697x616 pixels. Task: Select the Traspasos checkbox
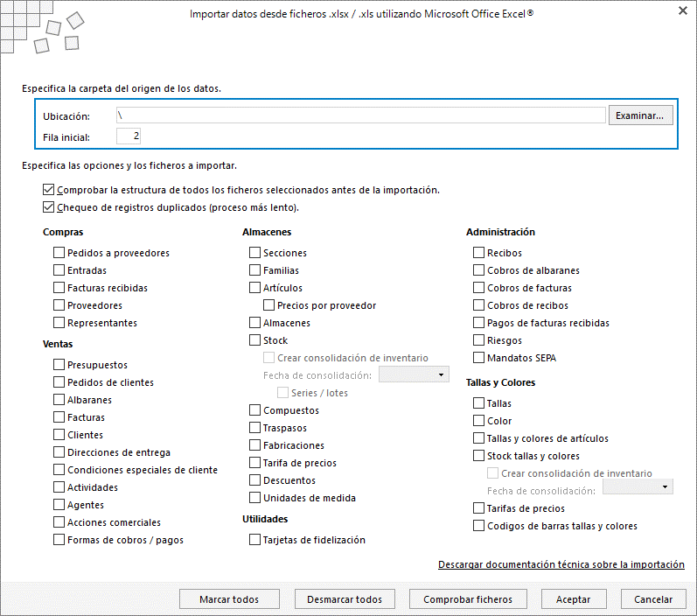(x=254, y=428)
